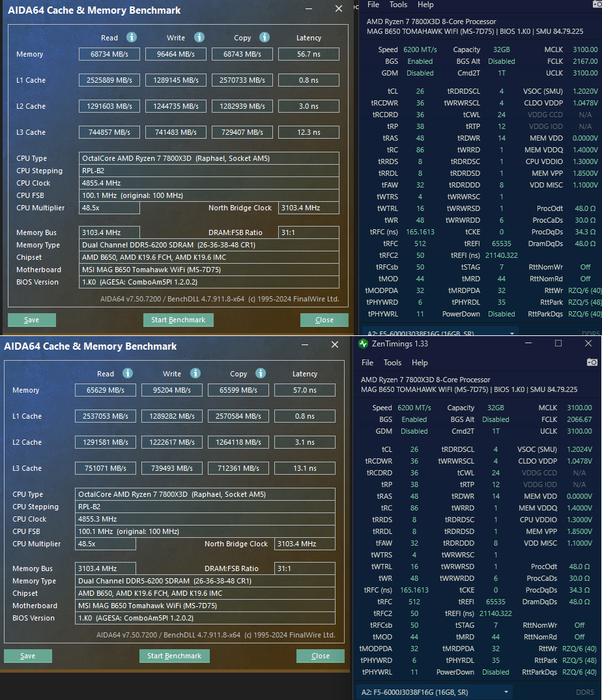Click the 95204 MB/s memory write field
This screenshot has height=700, width=602.
click(x=172, y=390)
